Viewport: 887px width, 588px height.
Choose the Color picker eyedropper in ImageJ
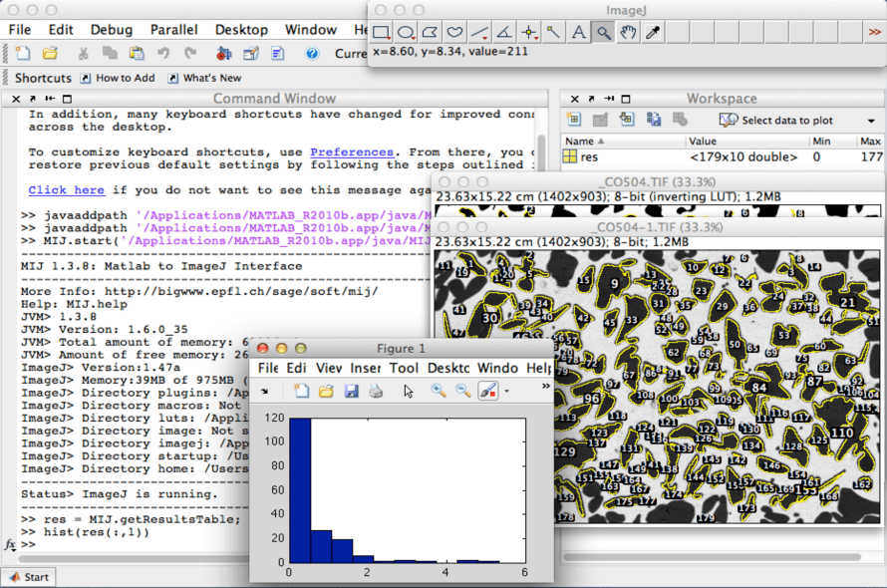[x=651, y=33]
